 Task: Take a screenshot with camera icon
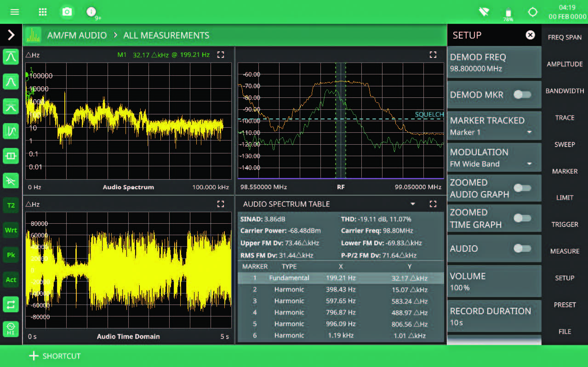[67, 12]
